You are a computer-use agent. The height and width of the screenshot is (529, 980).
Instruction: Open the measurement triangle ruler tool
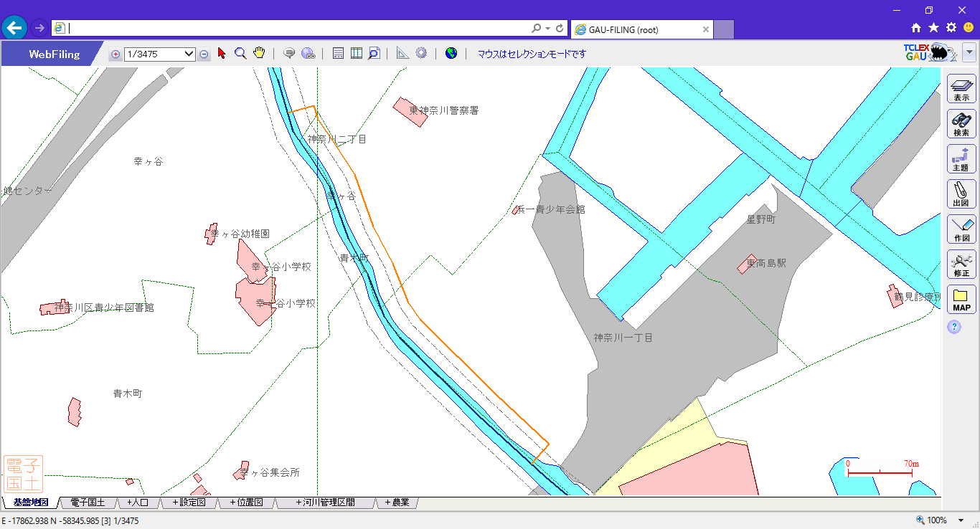pyautogui.click(x=402, y=54)
